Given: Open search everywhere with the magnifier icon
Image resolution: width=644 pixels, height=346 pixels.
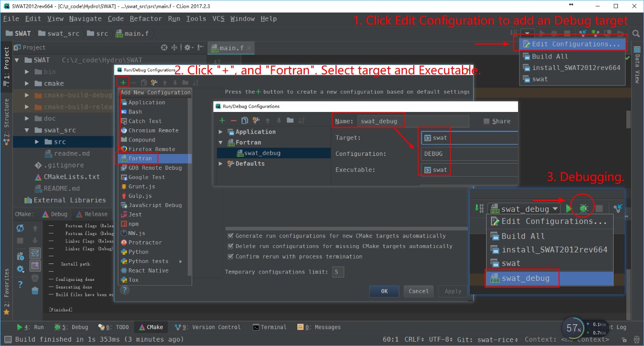Looking at the screenshot, I should click(636, 34).
